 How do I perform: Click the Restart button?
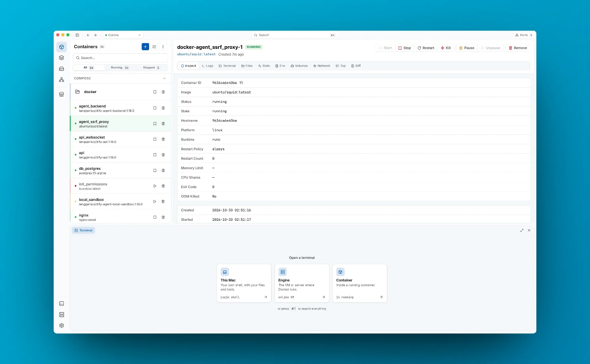coord(426,48)
